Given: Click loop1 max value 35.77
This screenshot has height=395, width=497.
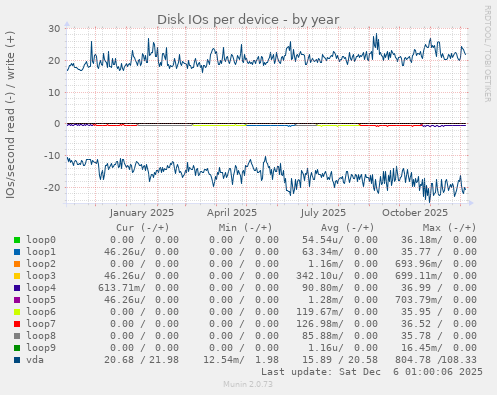Looking at the screenshot, I should [416, 252].
